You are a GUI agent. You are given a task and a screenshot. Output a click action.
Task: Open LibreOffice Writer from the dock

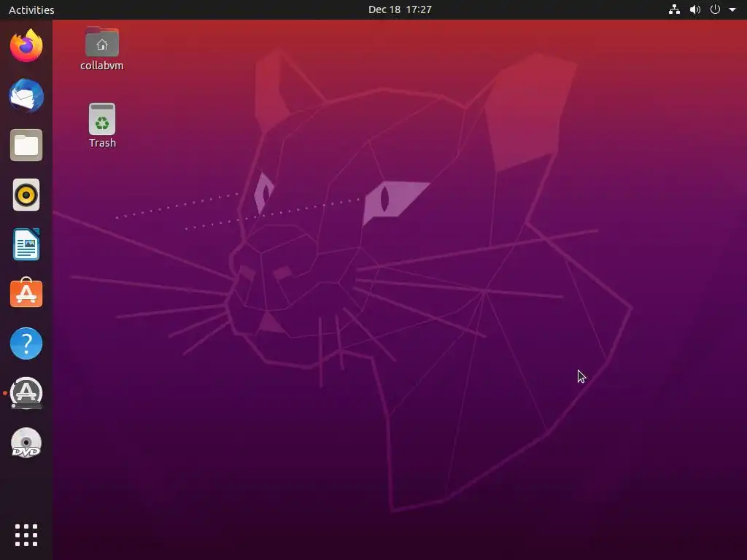pos(26,244)
